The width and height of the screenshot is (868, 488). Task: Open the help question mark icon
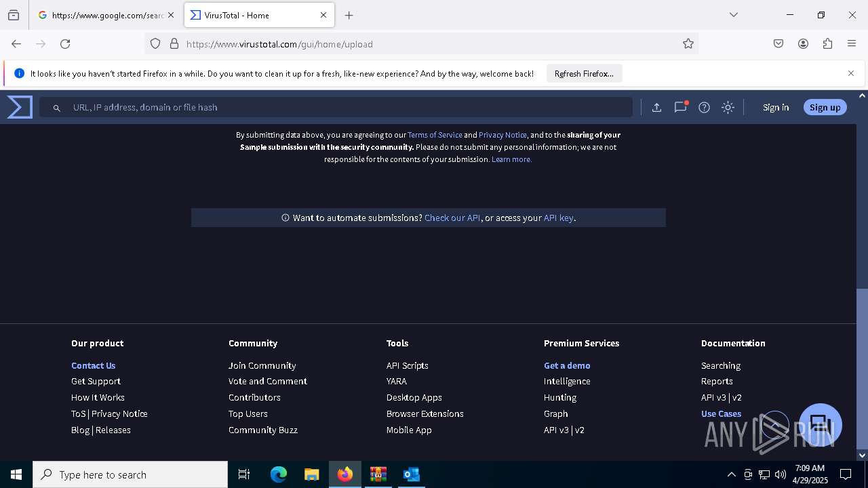pos(704,107)
